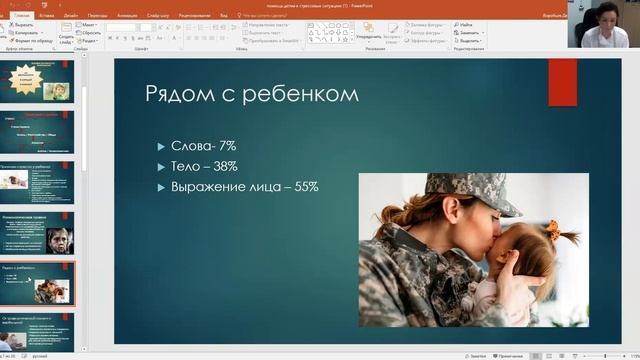
Task: Click Заменить (Replace) button
Action: [469, 33]
